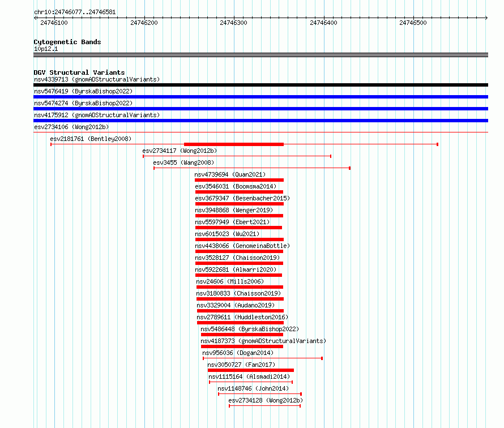
Task: Open nsv5922681 Almarri2020 label
Action: [236, 269]
